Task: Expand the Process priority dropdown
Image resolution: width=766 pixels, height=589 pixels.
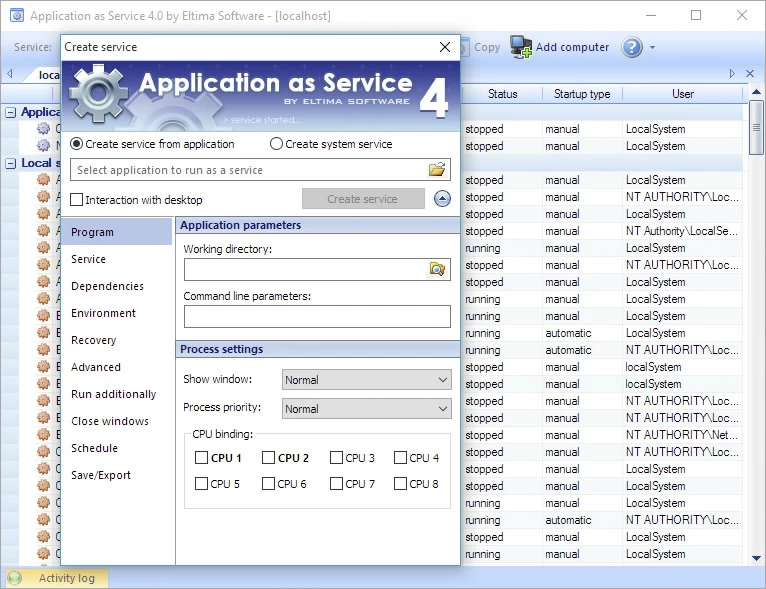Action: pos(367,409)
